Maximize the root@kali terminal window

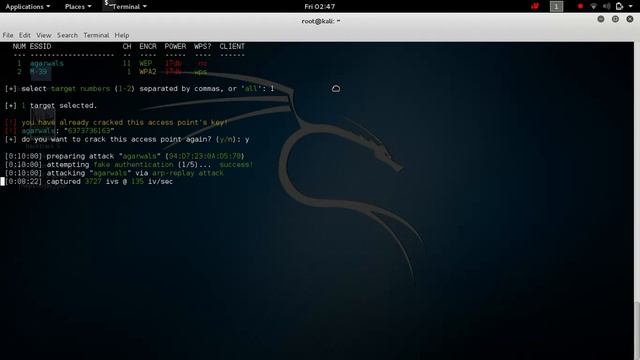(x=615, y=19)
